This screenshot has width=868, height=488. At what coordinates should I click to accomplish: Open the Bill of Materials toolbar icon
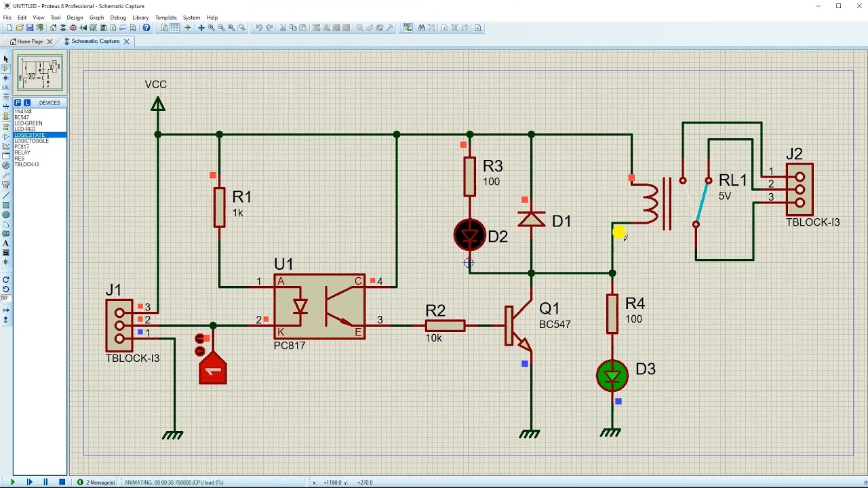[x=115, y=28]
